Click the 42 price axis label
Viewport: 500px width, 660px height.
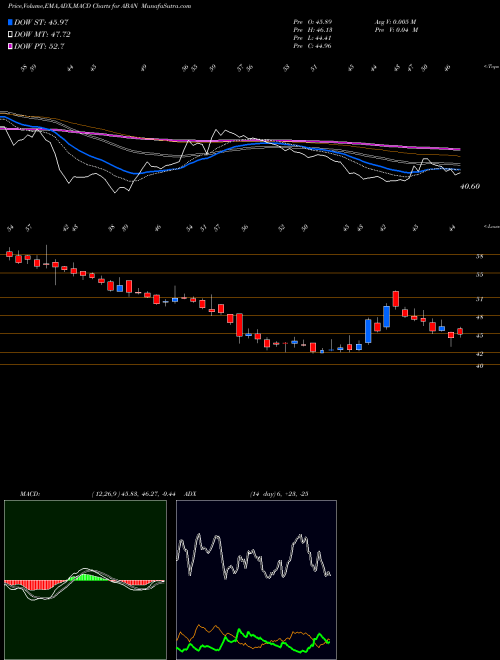pyautogui.click(x=479, y=354)
